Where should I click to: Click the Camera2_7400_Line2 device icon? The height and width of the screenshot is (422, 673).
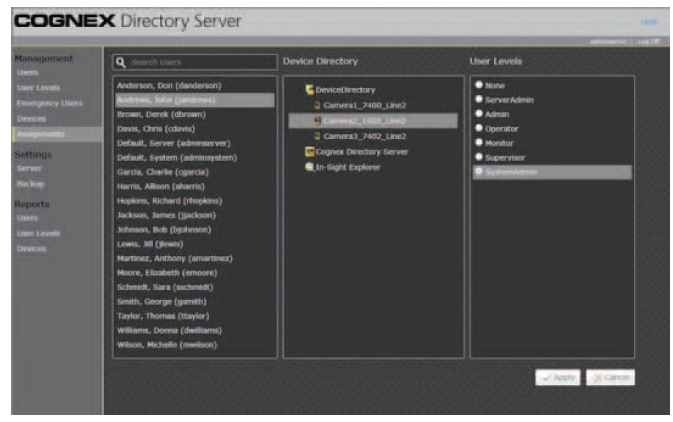[x=317, y=121]
